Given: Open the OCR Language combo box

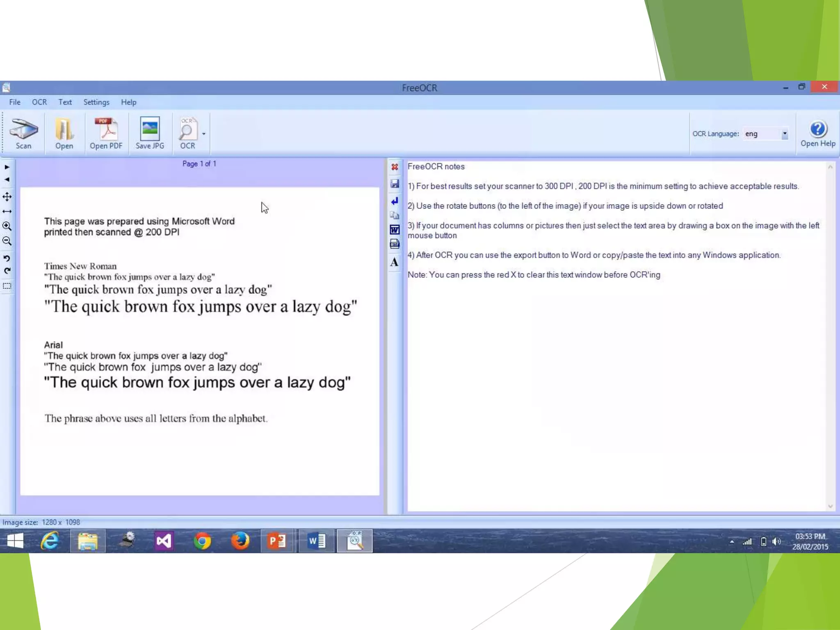Looking at the screenshot, I should pos(784,134).
